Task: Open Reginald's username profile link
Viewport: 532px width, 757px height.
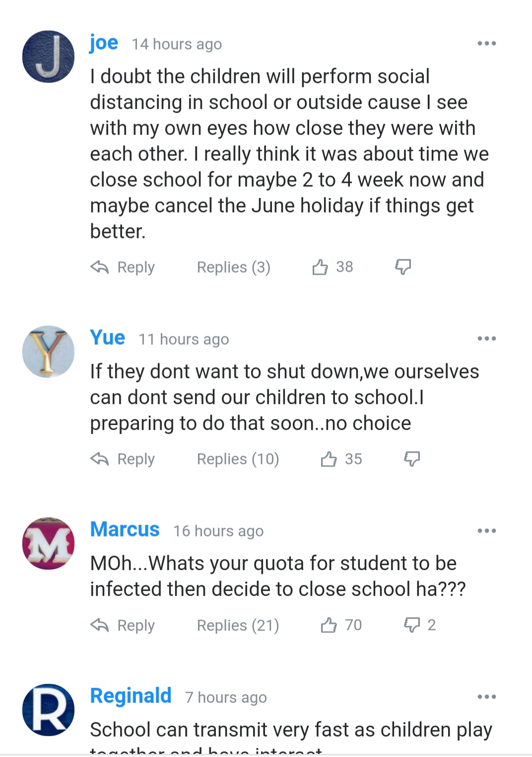Action: [131, 696]
